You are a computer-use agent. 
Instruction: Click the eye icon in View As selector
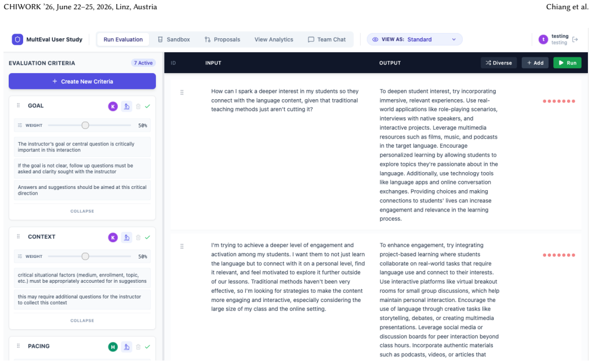coord(375,39)
